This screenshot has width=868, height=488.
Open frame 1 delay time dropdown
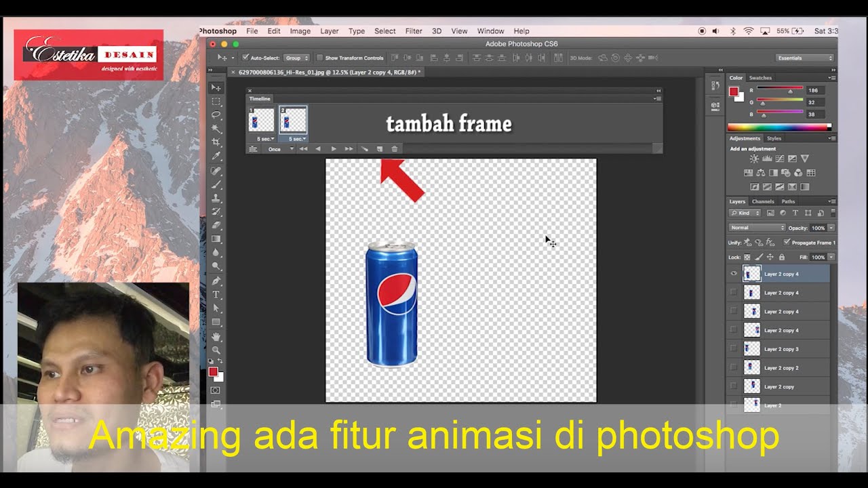tap(265, 139)
